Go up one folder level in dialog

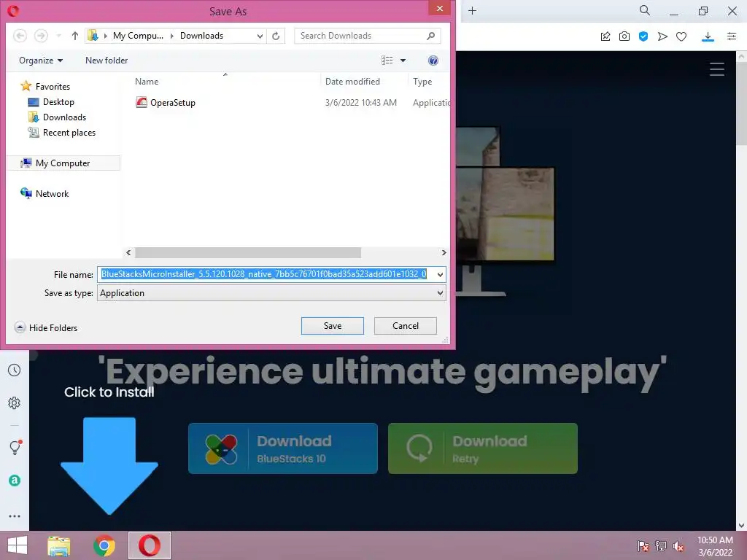pos(75,36)
